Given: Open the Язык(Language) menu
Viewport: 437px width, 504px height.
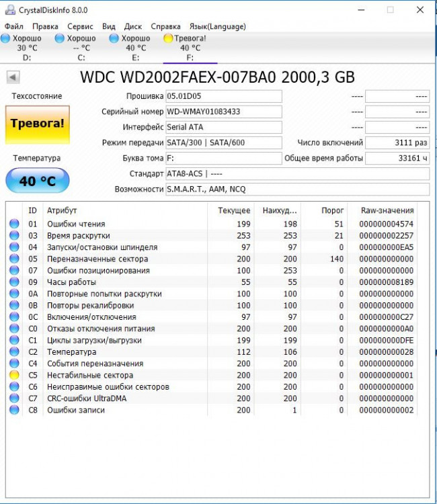Looking at the screenshot, I should (217, 26).
